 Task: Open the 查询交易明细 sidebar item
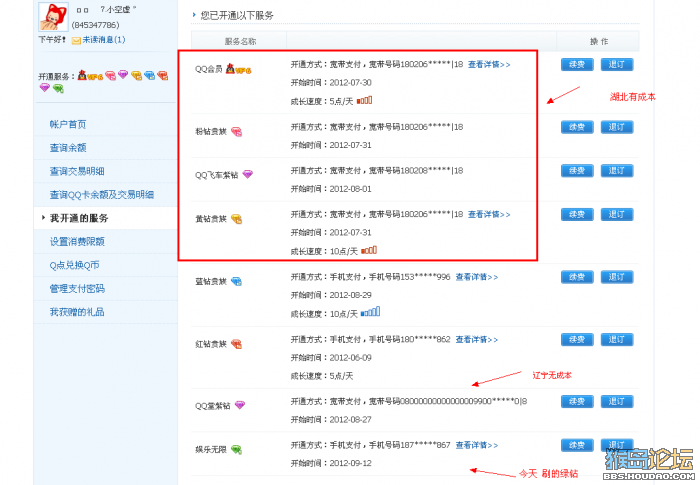pyautogui.click(x=77, y=171)
